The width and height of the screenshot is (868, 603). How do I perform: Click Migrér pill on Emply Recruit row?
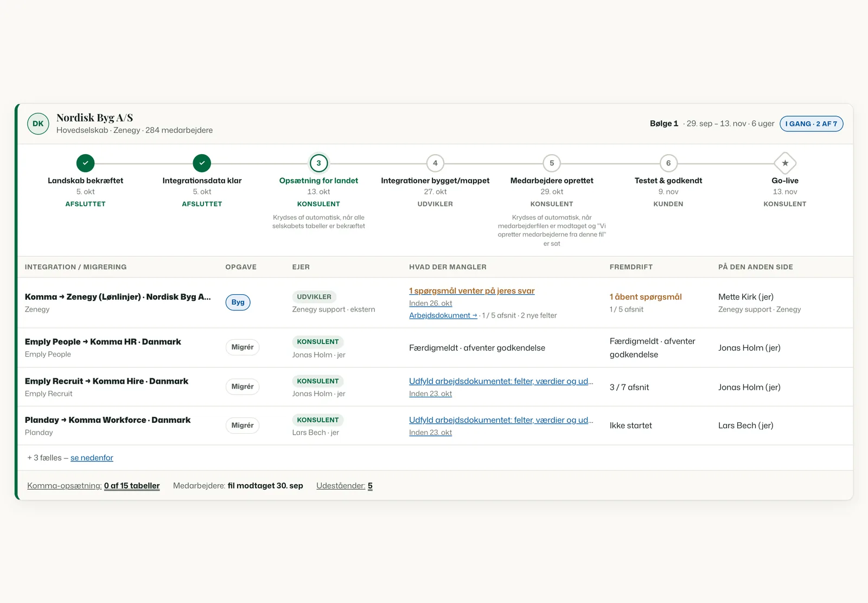click(x=242, y=386)
